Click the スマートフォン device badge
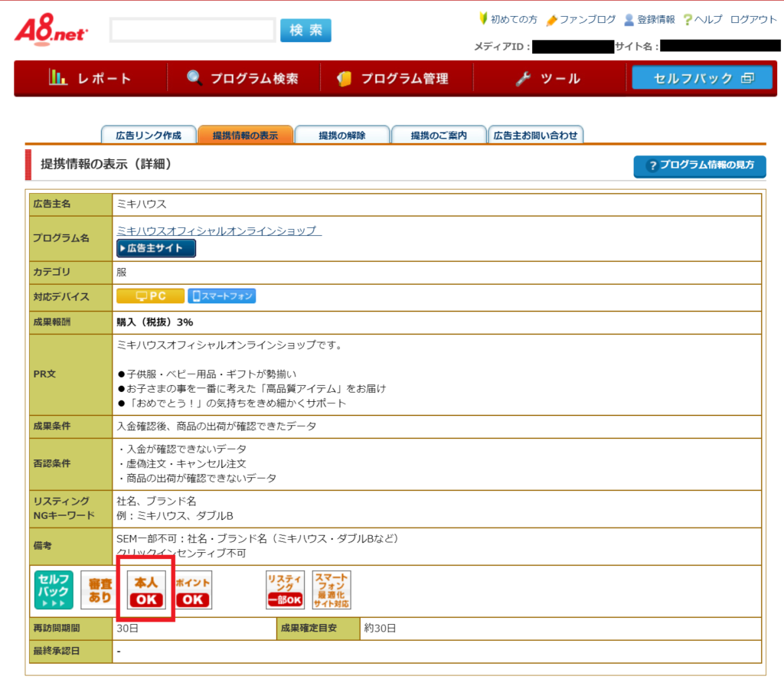The height and width of the screenshot is (686, 784). pyautogui.click(x=222, y=296)
